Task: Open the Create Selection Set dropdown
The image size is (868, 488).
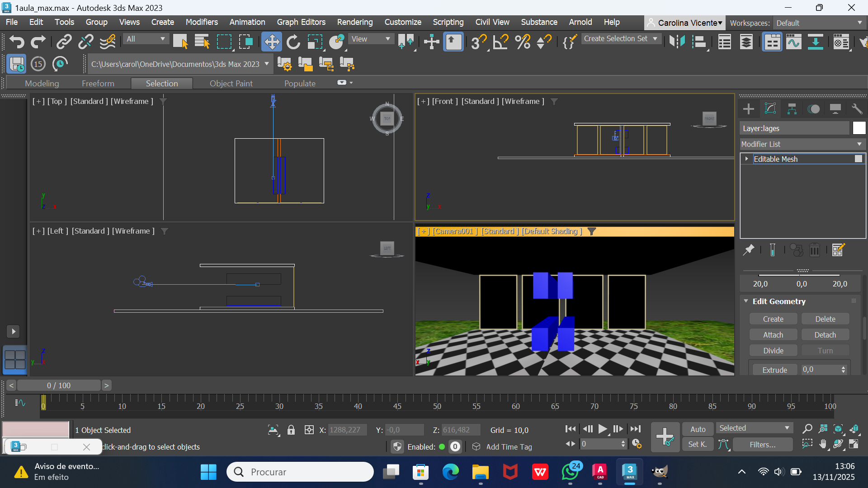Action: click(655, 39)
